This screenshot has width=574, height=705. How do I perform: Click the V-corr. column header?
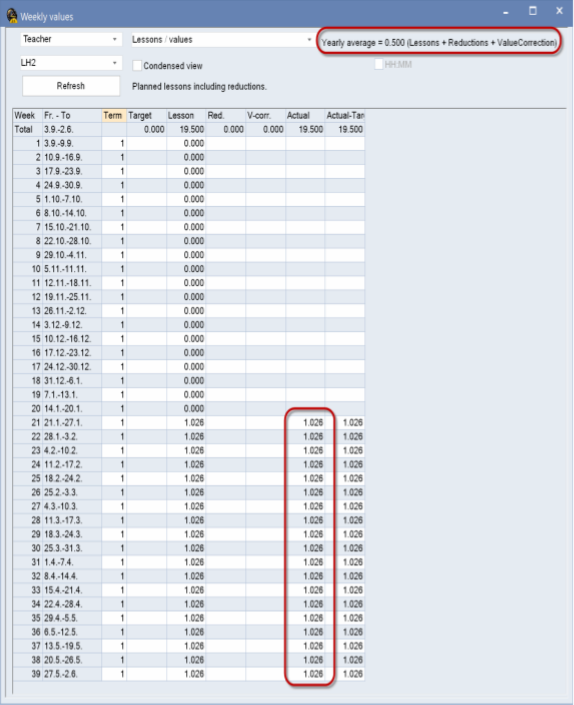click(x=265, y=116)
